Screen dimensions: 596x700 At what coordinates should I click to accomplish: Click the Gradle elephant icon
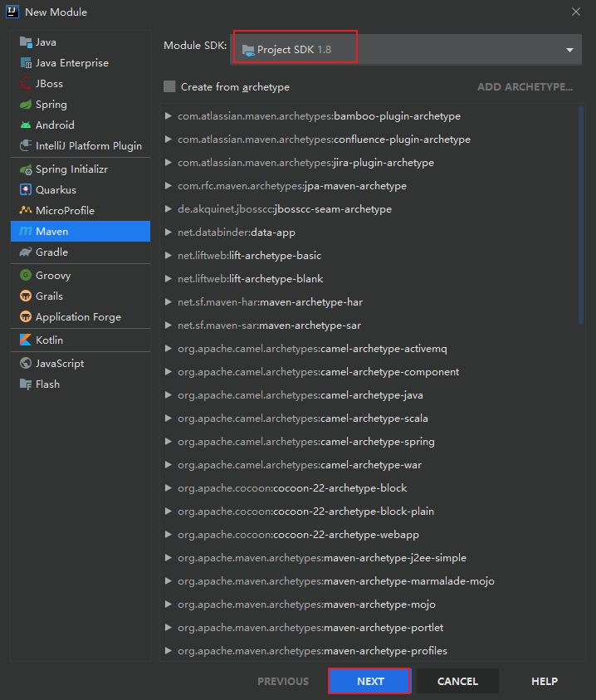(x=26, y=252)
